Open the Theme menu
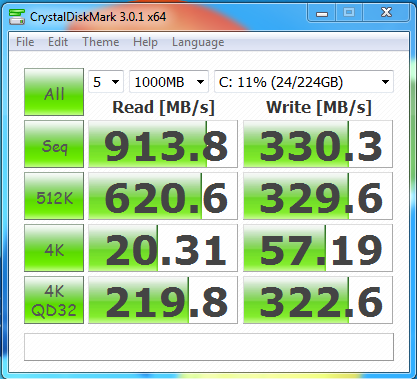The width and height of the screenshot is (417, 379). (x=101, y=42)
